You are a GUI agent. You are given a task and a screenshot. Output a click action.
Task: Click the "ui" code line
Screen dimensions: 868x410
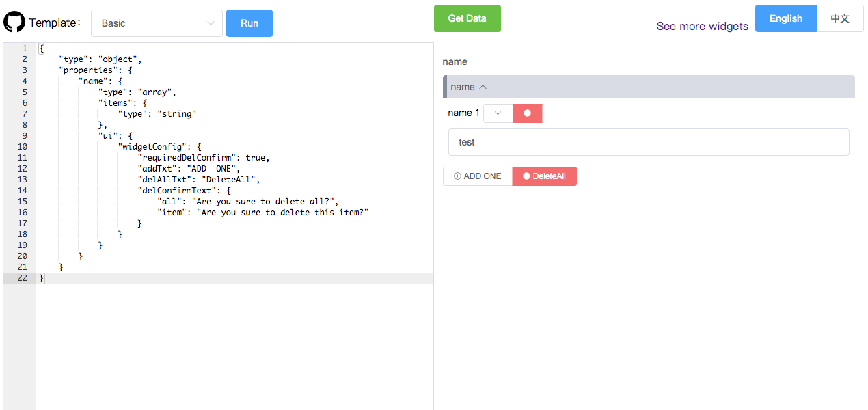[x=115, y=136]
